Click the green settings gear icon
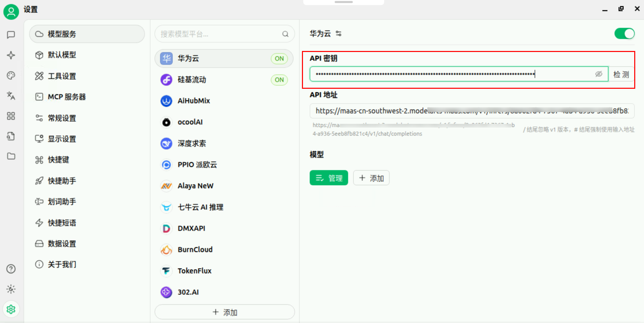 11,309
